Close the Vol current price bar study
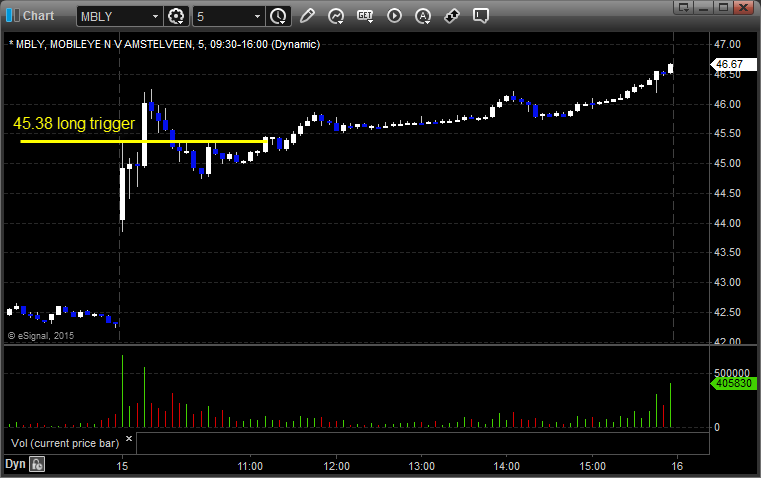The height and width of the screenshot is (478, 761). pyautogui.click(x=129, y=439)
